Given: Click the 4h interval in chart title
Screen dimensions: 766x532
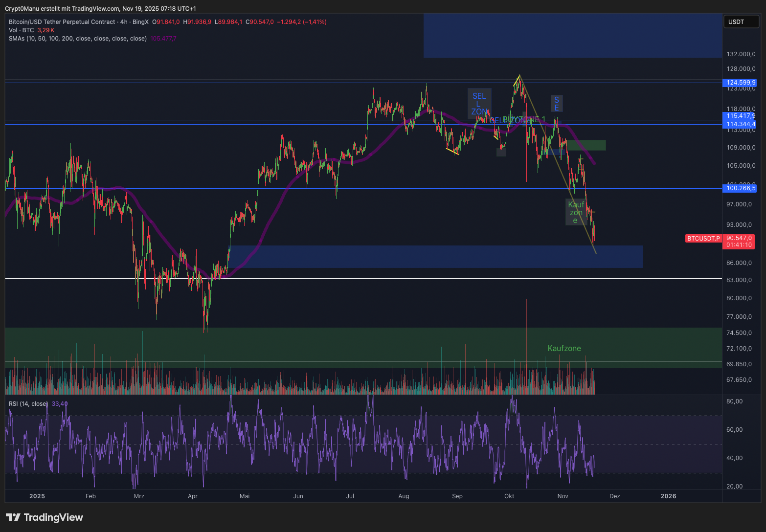Looking at the screenshot, I should point(124,22).
